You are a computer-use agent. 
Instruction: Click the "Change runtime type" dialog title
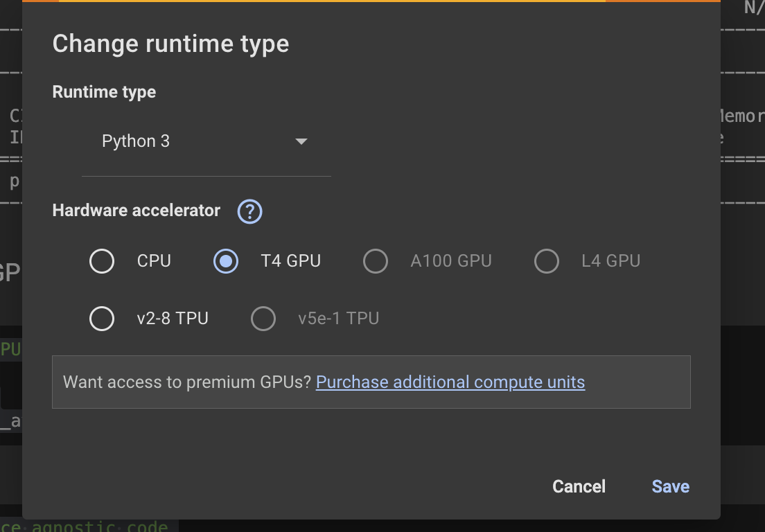click(170, 44)
